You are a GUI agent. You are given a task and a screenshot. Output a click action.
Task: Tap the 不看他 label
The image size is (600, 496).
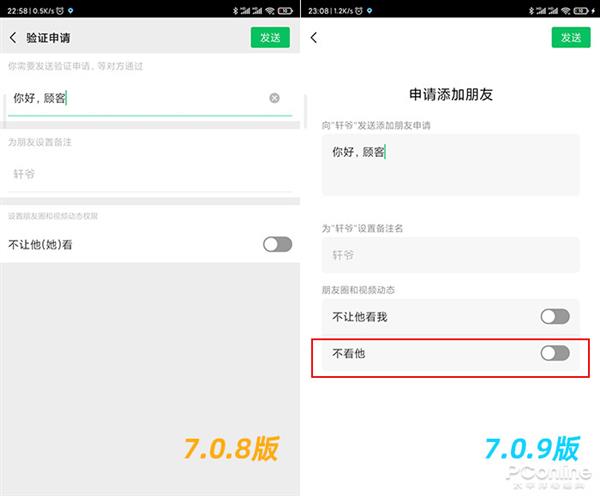pos(349,353)
